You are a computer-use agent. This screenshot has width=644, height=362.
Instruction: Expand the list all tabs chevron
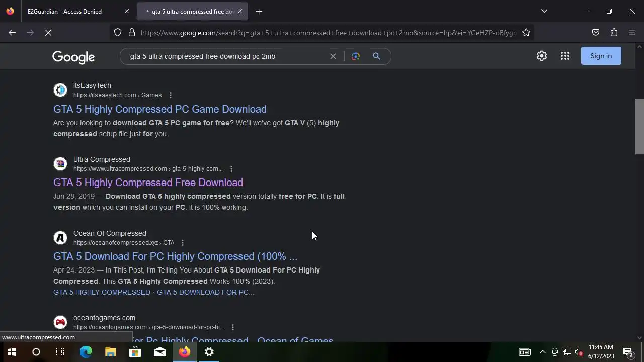[544, 11]
